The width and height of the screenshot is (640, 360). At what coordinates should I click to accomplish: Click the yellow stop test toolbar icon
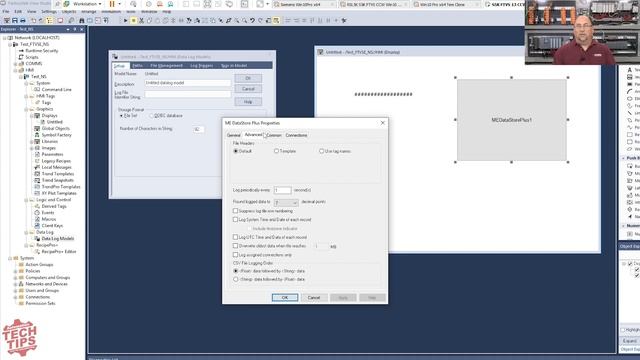coord(133,20)
